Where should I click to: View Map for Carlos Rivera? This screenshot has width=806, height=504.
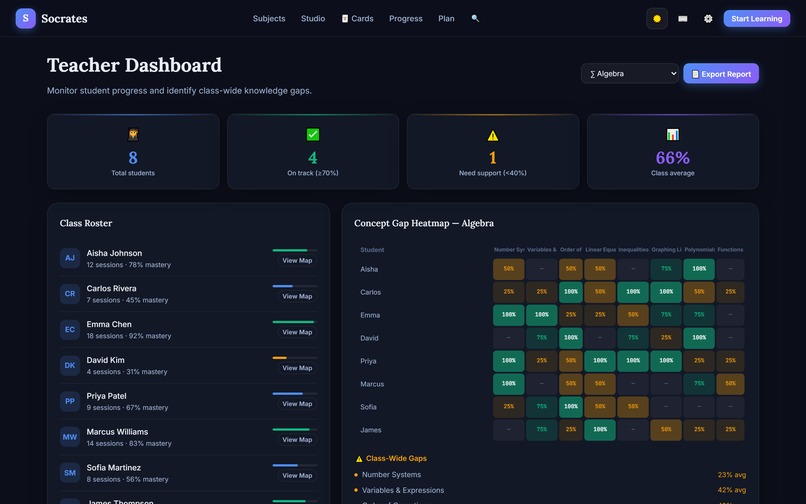(x=297, y=296)
